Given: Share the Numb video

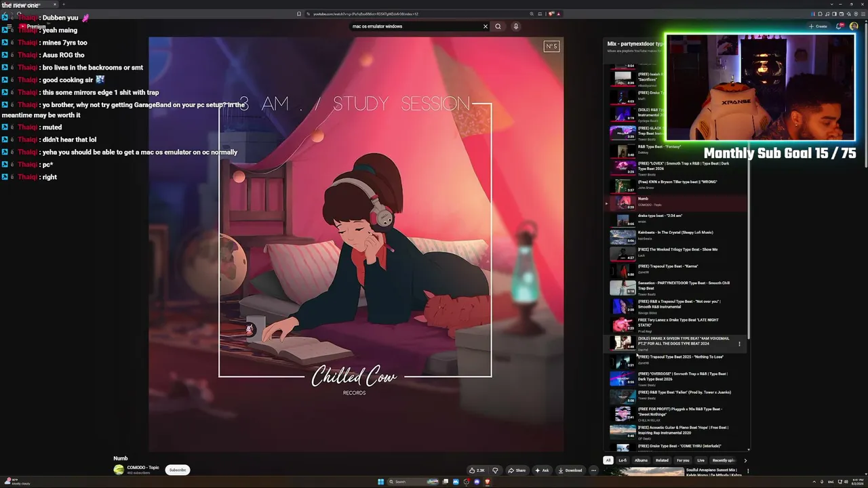Looking at the screenshot, I should (x=517, y=470).
